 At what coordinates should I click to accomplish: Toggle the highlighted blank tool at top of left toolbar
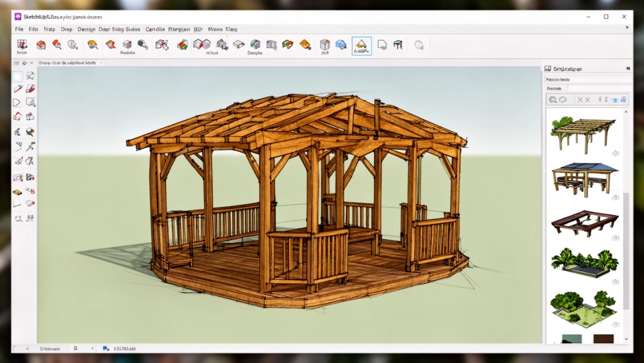pyautogui.click(x=18, y=76)
